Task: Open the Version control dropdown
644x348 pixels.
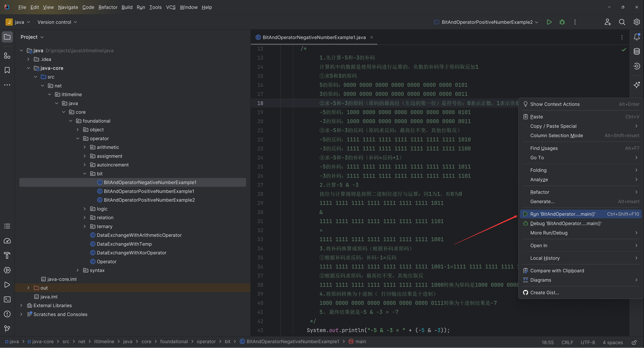Action: pos(57,22)
